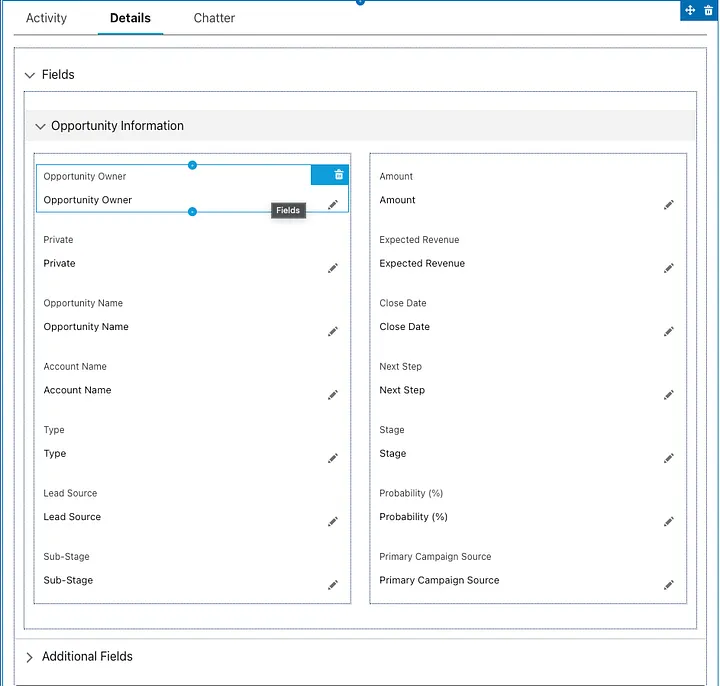720x686 pixels.
Task: Edit the Expected Revenue pencil icon
Action: coord(669,268)
